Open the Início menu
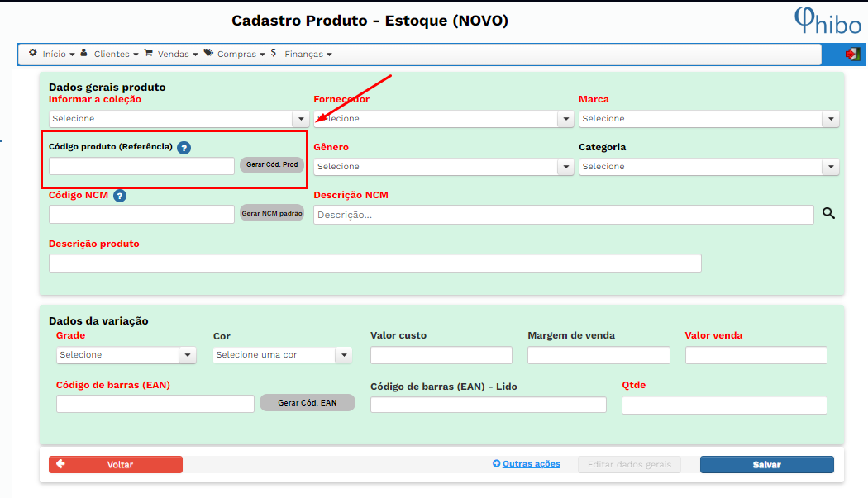The image size is (868, 498). [53, 54]
